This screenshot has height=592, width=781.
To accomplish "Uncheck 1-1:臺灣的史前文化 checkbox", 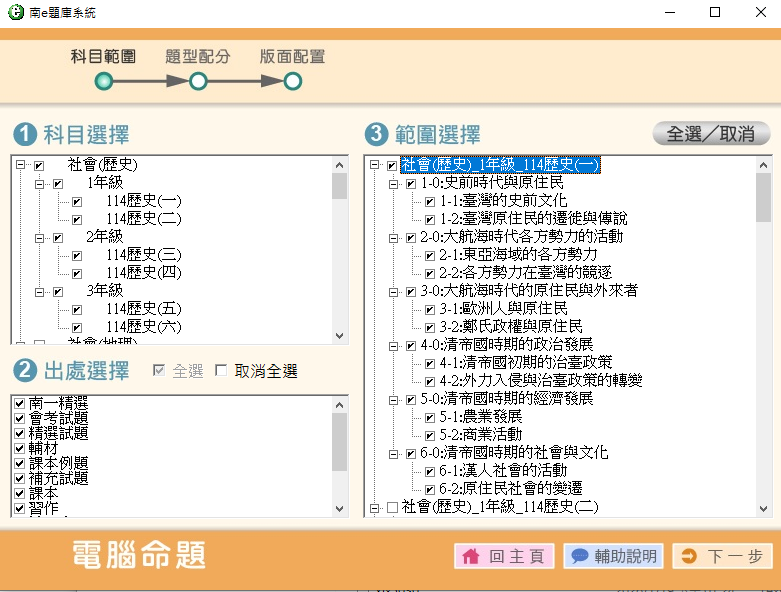I will tap(430, 201).
